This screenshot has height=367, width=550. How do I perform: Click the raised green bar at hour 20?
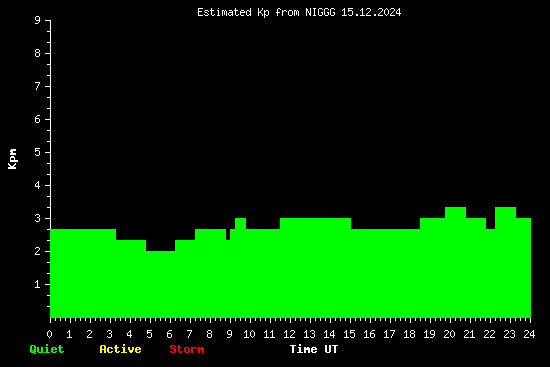click(455, 262)
